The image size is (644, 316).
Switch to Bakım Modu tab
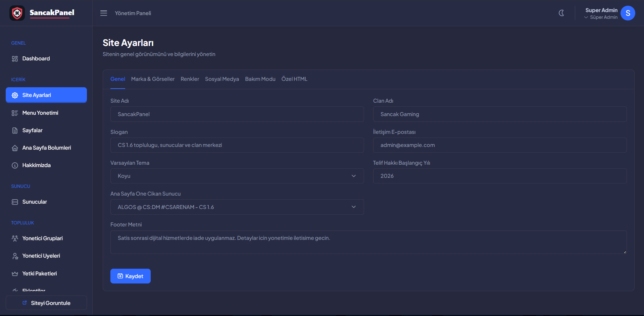tap(260, 79)
